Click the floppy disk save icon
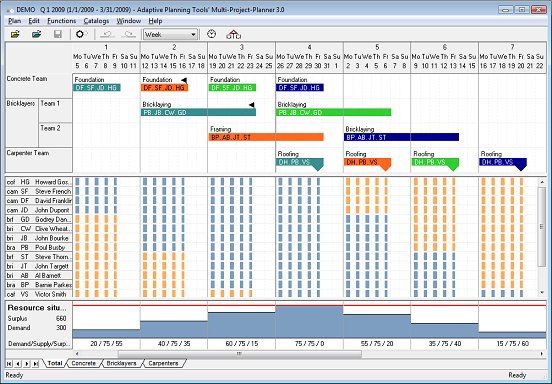 (x=58, y=34)
